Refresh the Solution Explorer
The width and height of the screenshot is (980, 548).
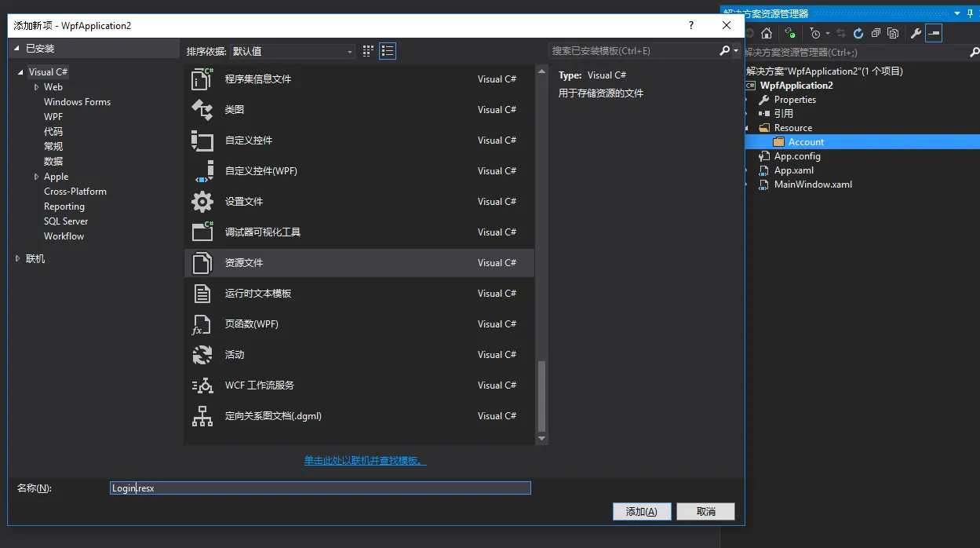858,33
